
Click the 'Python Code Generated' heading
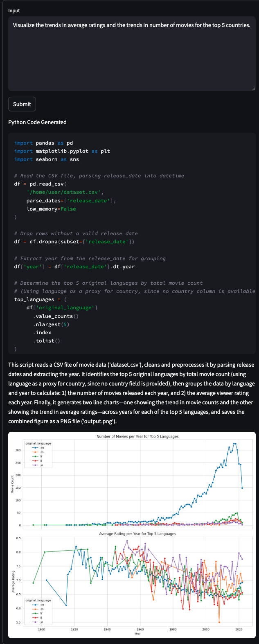(37, 122)
